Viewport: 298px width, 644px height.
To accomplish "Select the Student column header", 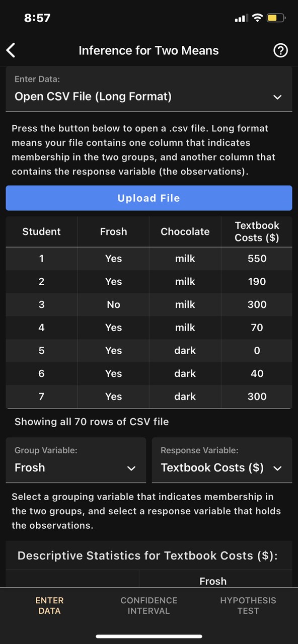I will pos(41,231).
